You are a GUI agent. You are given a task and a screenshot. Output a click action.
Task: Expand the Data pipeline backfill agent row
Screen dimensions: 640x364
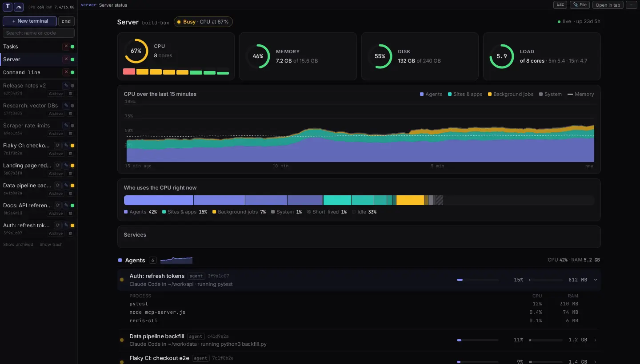595,340
